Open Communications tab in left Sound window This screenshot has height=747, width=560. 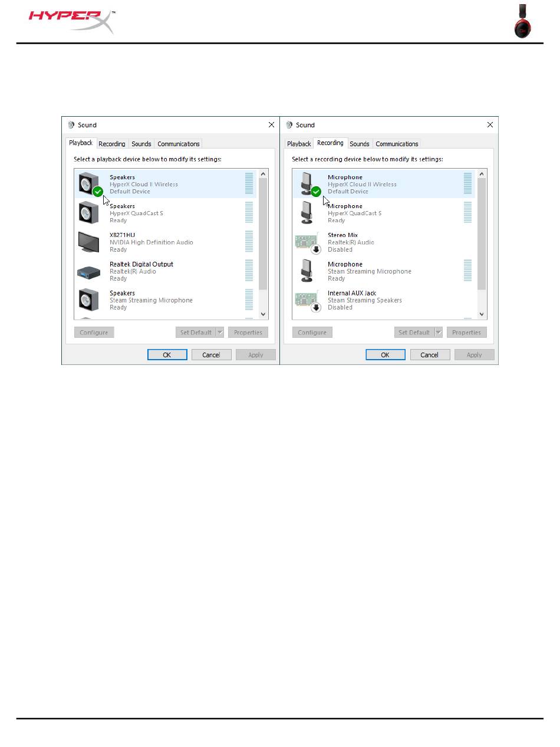point(179,144)
